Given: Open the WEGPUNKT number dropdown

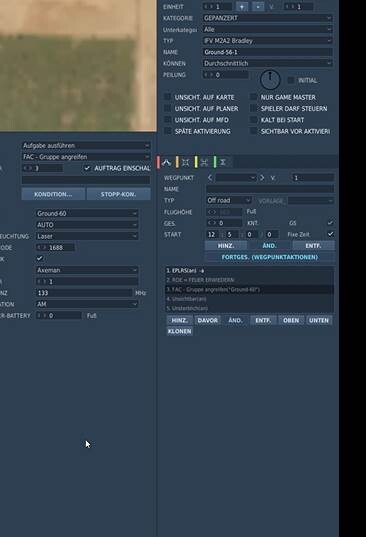Looking at the screenshot, I should [236, 177].
